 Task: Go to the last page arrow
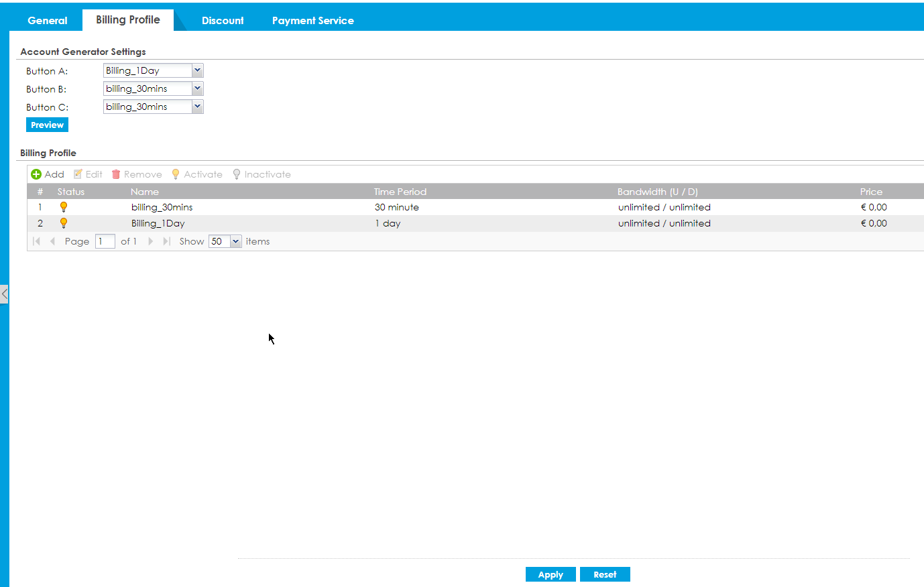coord(167,241)
